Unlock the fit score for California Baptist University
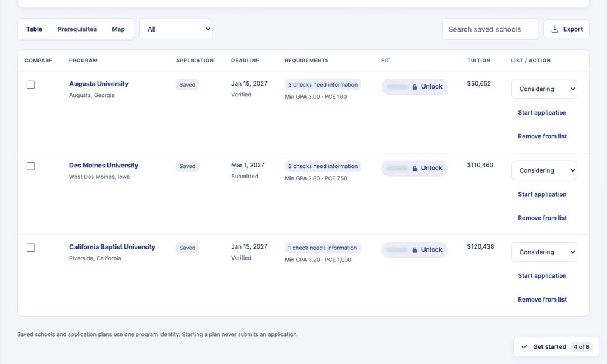 tap(415, 250)
